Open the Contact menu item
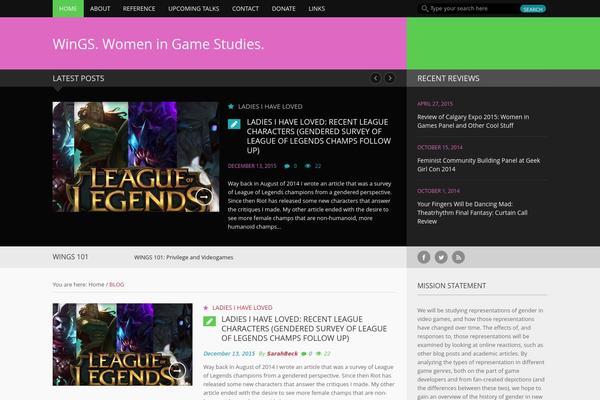The image size is (600, 400). 245,8
